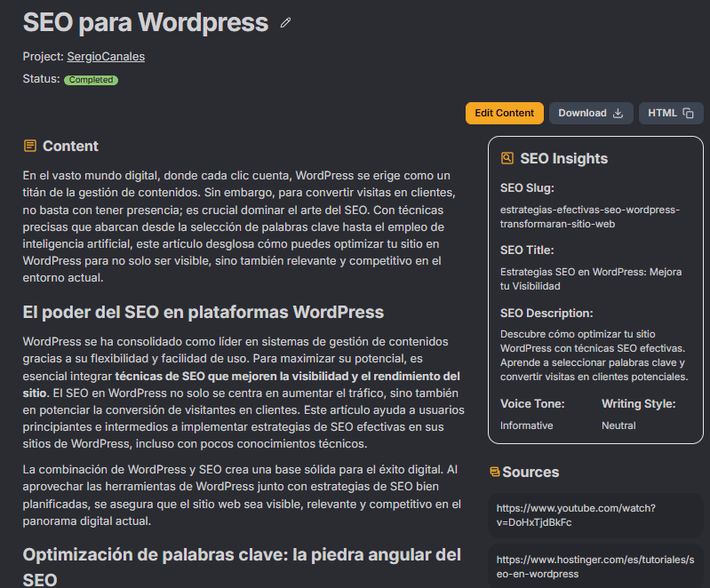Click the SEO title 'Estrategias SEO en WordPress'
710x588 pixels.
[x=590, y=279]
